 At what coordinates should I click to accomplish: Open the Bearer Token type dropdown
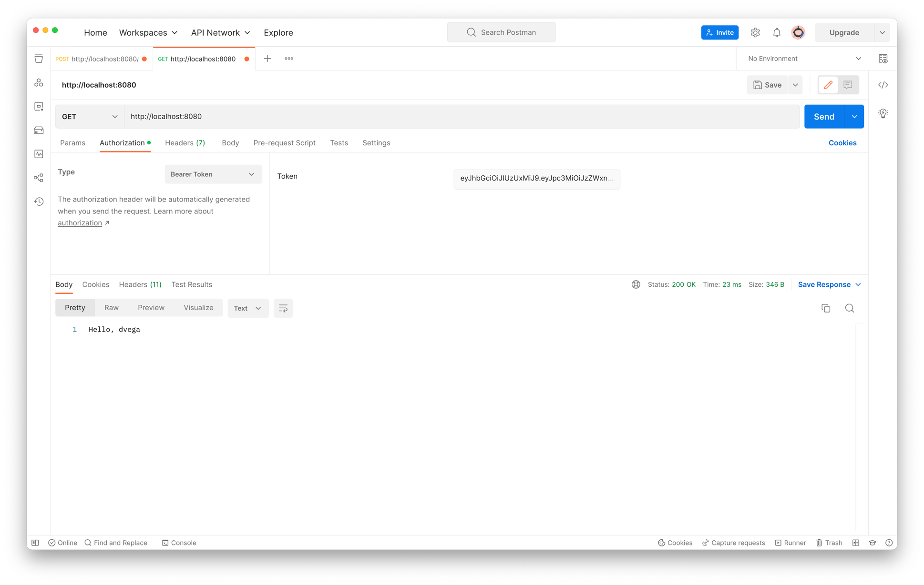pyautogui.click(x=213, y=174)
